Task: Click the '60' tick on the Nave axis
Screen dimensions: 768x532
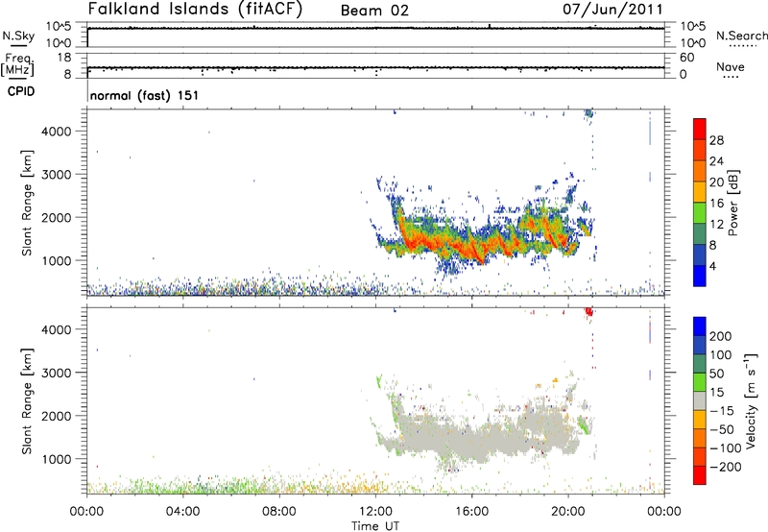Action: pyautogui.click(x=686, y=58)
